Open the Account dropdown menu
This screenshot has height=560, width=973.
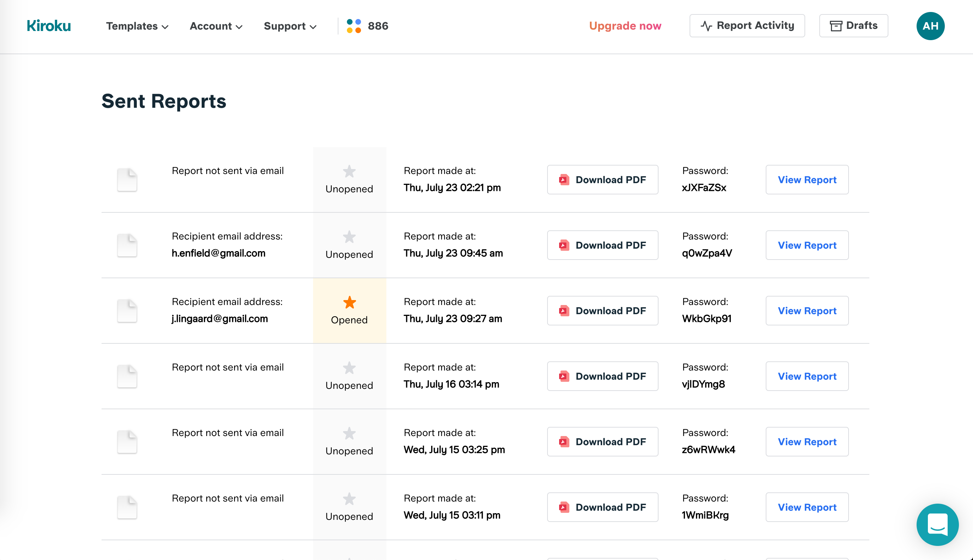coord(216,26)
